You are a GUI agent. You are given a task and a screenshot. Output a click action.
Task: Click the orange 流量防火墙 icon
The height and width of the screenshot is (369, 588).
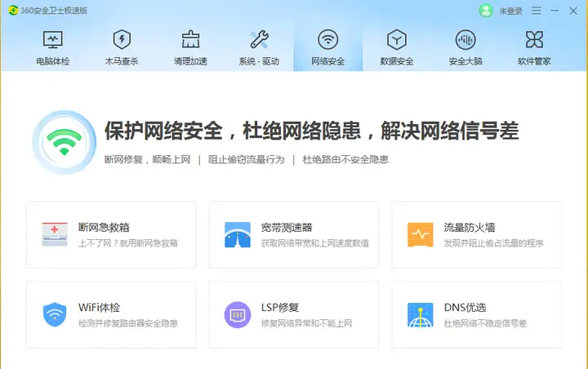click(x=421, y=234)
